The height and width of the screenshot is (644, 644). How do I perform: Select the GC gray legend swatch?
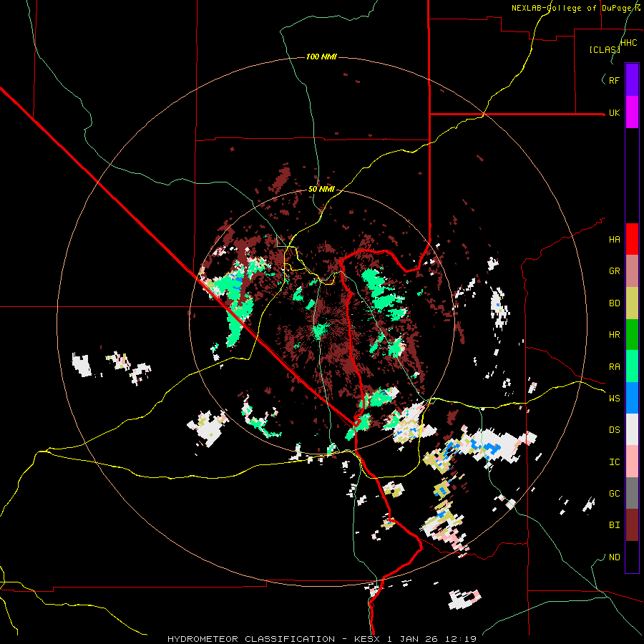pos(632,493)
